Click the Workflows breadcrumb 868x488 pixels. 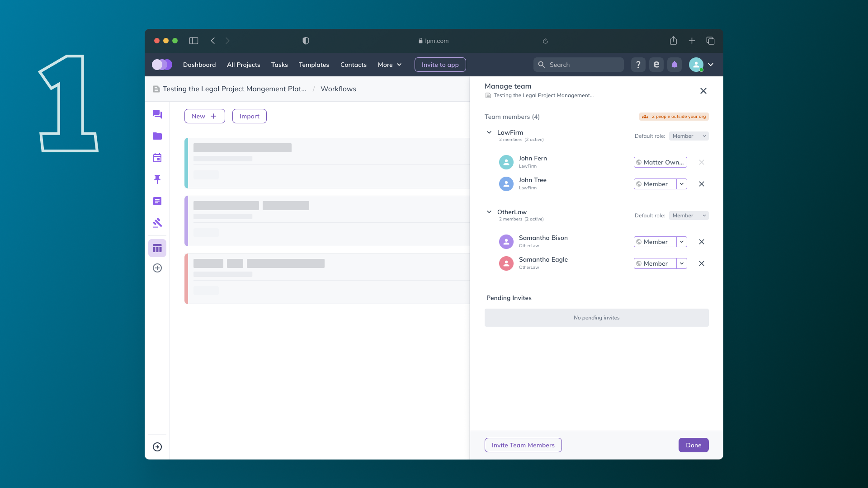point(338,89)
